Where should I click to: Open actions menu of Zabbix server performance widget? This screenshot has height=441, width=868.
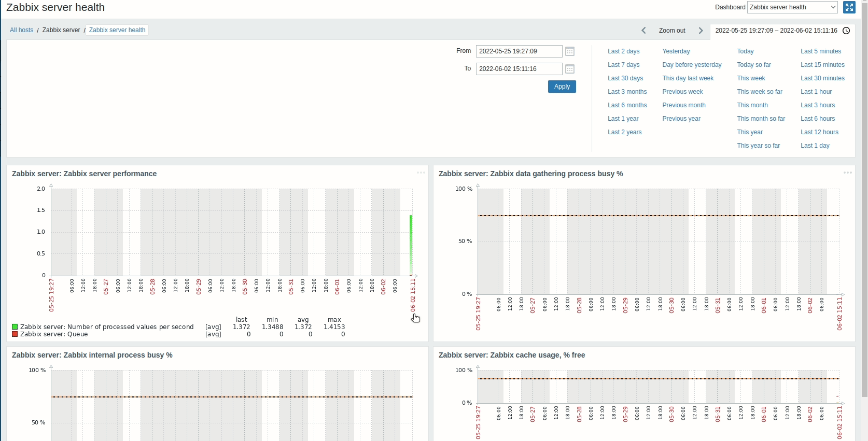point(421,173)
